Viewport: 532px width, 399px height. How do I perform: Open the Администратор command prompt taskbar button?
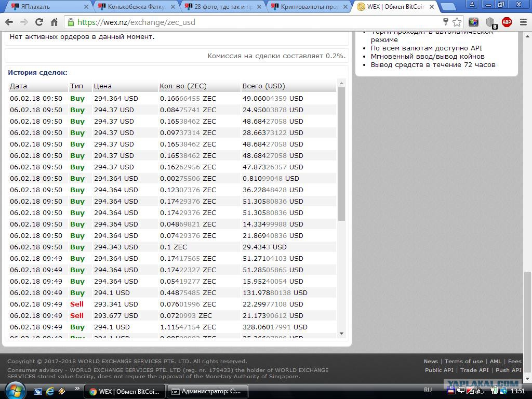pyautogui.click(x=208, y=392)
